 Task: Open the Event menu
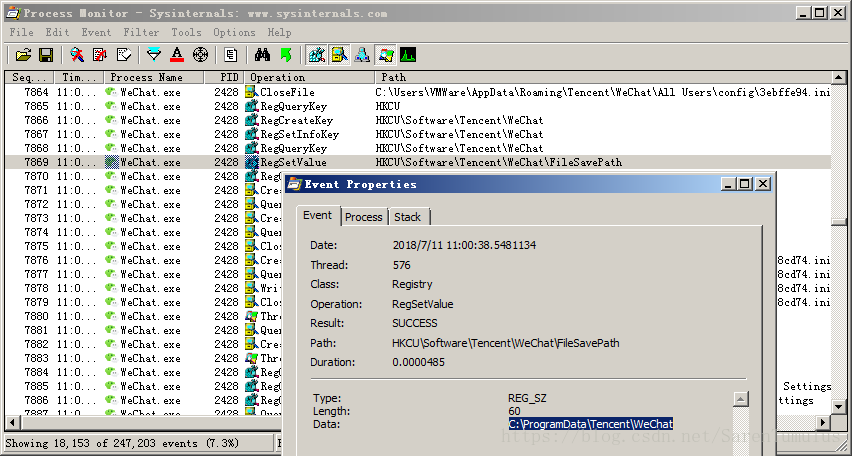coord(97,33)
